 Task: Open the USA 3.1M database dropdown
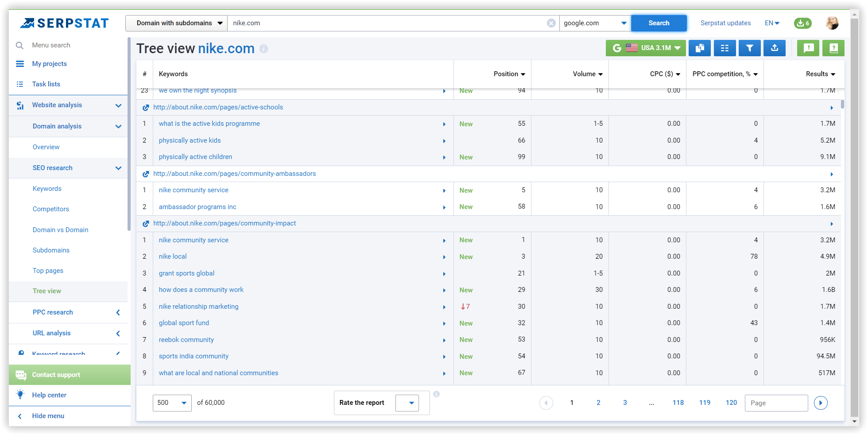click(646, 48)
